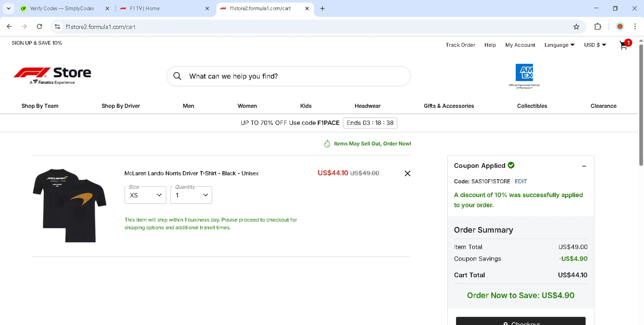The image size is (644, 325).
Task: Edit the coupon code SAS10F1STORE
Action: tap(521, 182)
